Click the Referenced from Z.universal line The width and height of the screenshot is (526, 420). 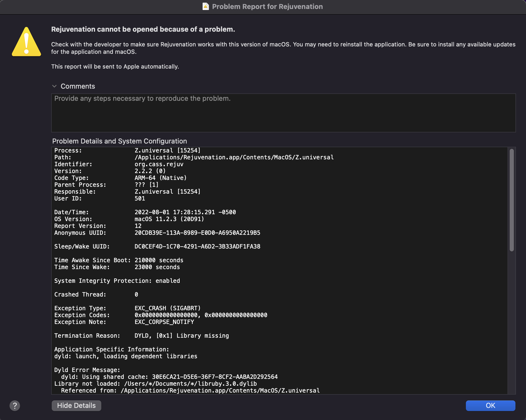coord(190,390)
